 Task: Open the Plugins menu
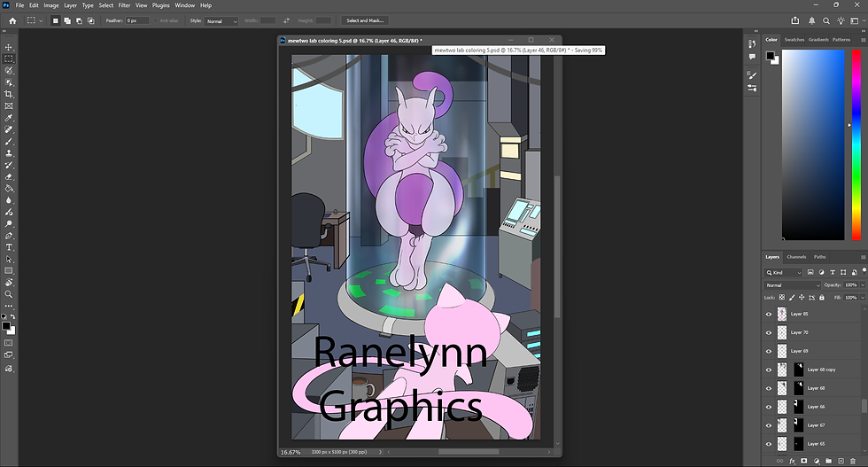coord(160,5)
